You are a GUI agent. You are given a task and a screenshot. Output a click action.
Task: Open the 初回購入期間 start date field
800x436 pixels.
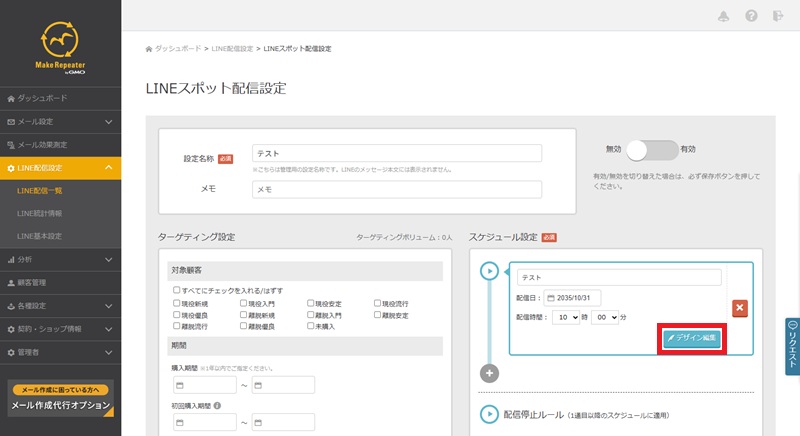[x=205, y=422]
